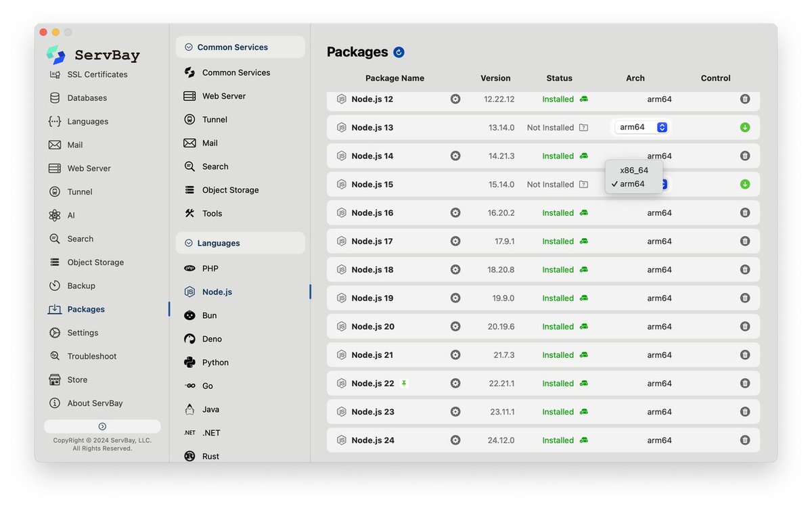Open settings gear for Node.js 14
Screen dimensions: 812x508
point(455,156)
